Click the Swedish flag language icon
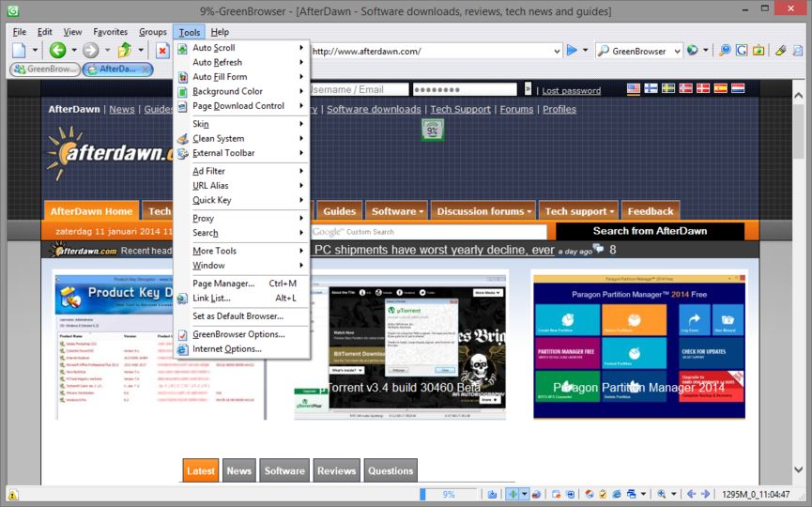Image resolution: width=812 pixels, height=507 pixels. coord(668,88)
